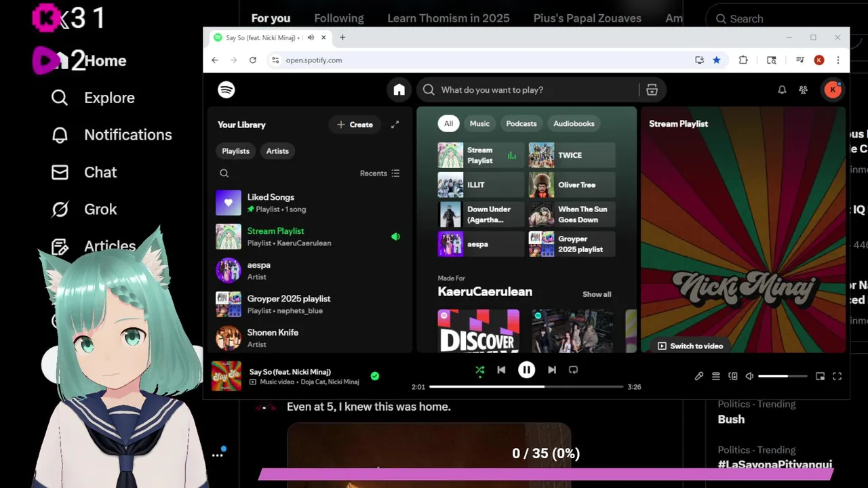Open lyrics microphone icon in player
The height and width of the screenshot is (488, 868).
(699, 376)
